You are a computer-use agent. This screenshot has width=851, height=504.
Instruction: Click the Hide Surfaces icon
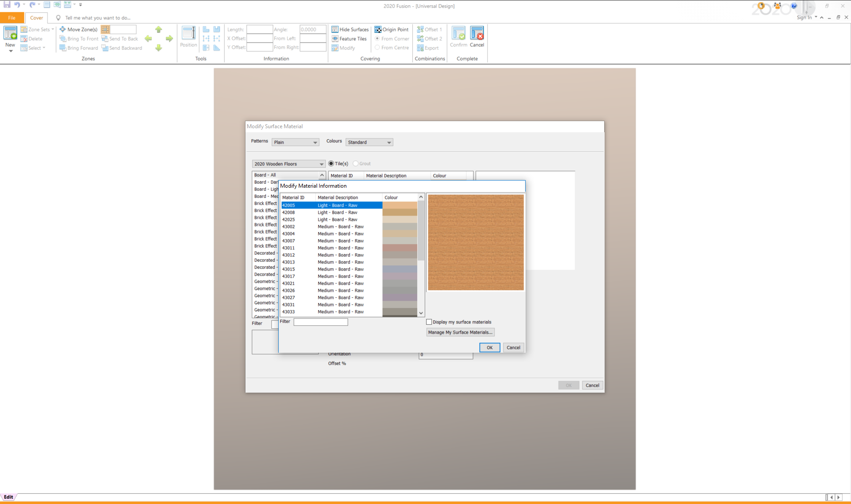(x=335, y=29)
